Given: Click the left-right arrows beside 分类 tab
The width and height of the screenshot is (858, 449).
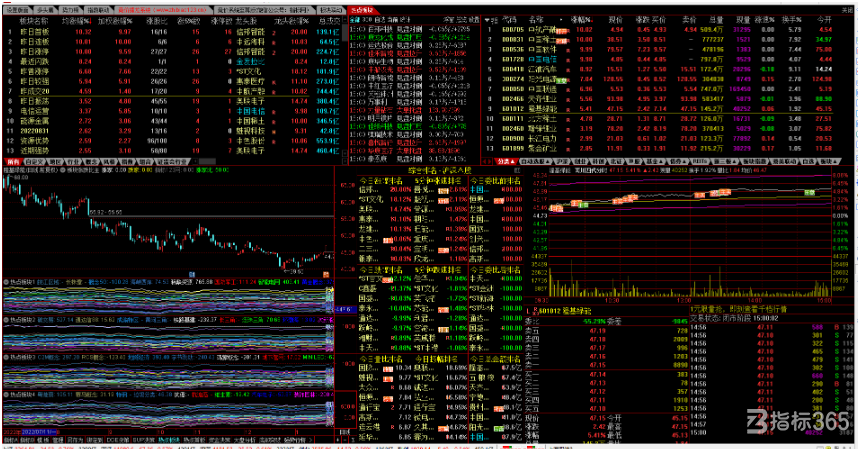Looking at the screenshot, I should pos(487,162).
